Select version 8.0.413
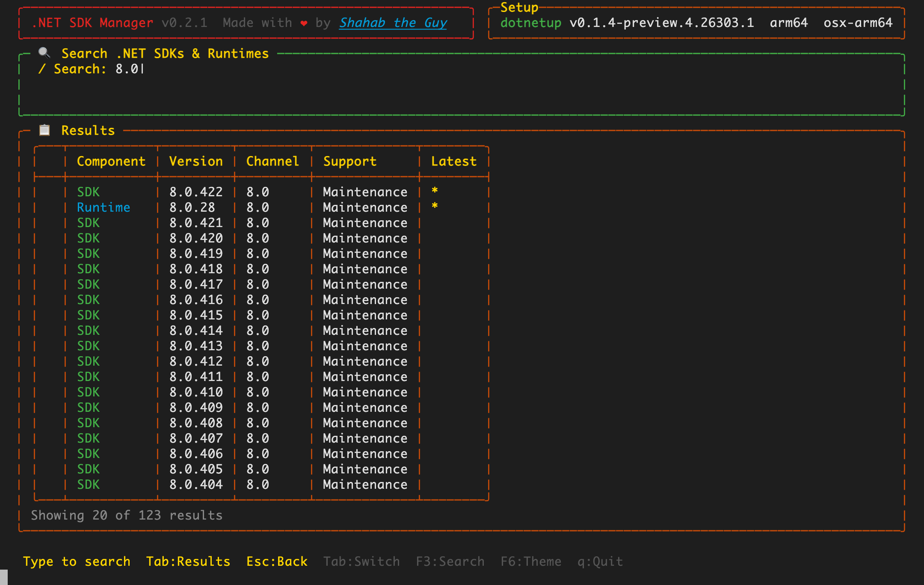The width and height of the screenshot is (924, 585). tap(196, 346)
